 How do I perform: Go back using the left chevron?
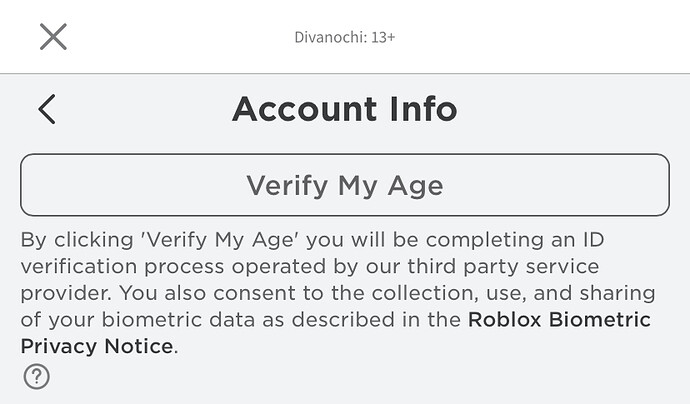point(47,109)
